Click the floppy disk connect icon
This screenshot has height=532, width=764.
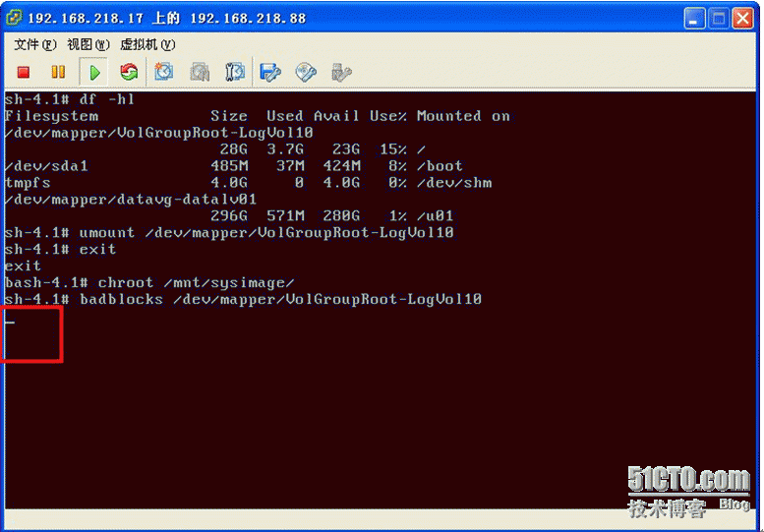pyautogui.click(x=270, y=72)
